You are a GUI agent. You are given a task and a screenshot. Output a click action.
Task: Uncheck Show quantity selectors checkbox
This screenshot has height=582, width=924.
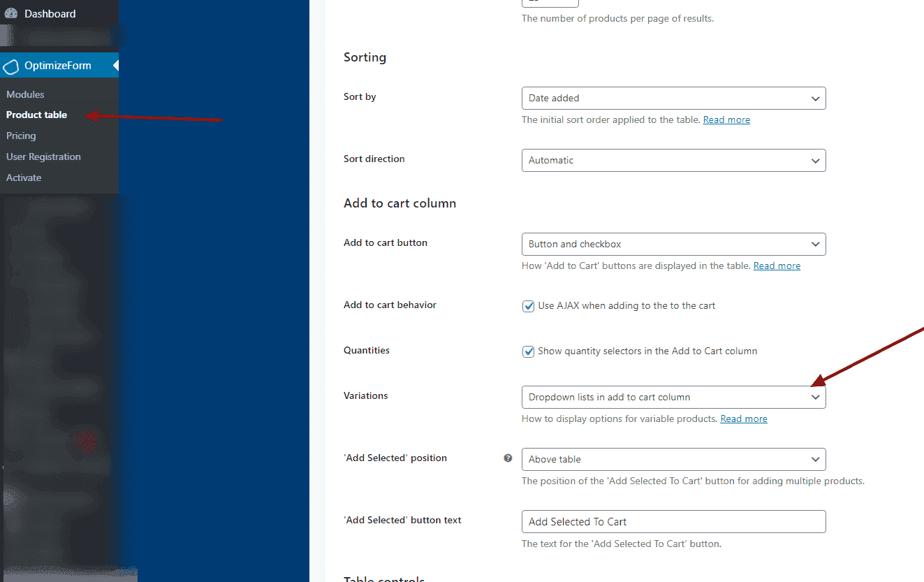pyautogui.click(x=529, y=351)
